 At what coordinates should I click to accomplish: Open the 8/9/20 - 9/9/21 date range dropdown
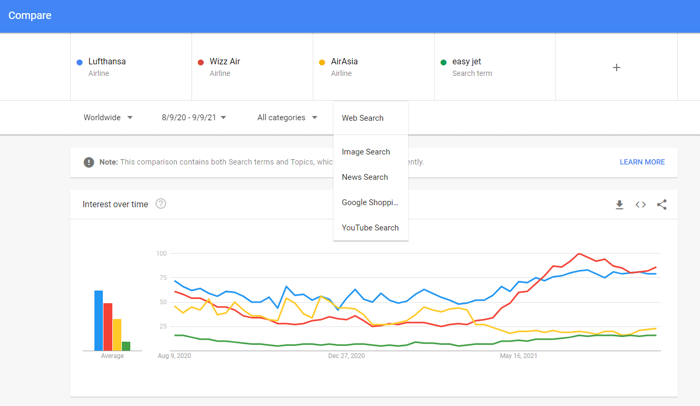tap(194, 118)
